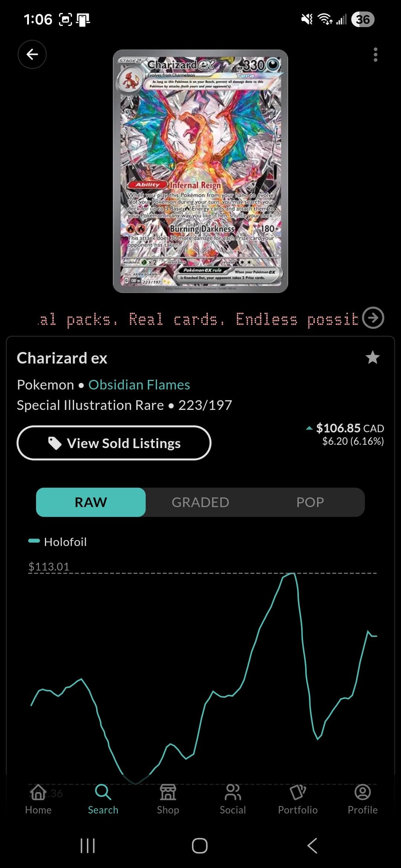Enlarge the Charizard ex card image
Screen dimensions: 401x868
[200, 171]
